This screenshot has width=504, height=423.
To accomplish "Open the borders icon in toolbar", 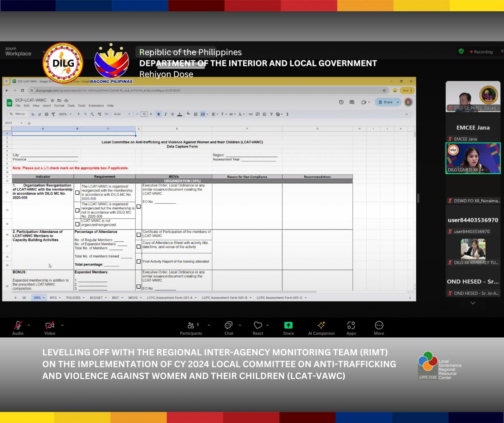I will pyautogui.click(x=195, y=114).
